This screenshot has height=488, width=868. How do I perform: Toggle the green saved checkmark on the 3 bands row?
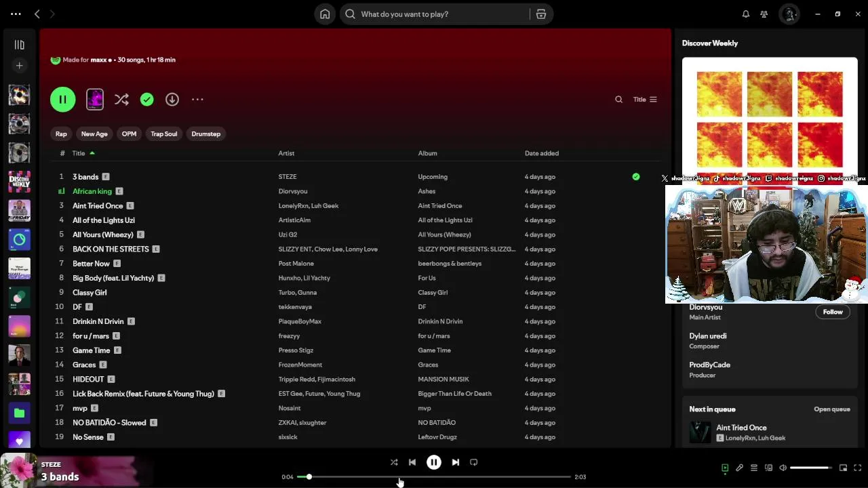point(636,177)
